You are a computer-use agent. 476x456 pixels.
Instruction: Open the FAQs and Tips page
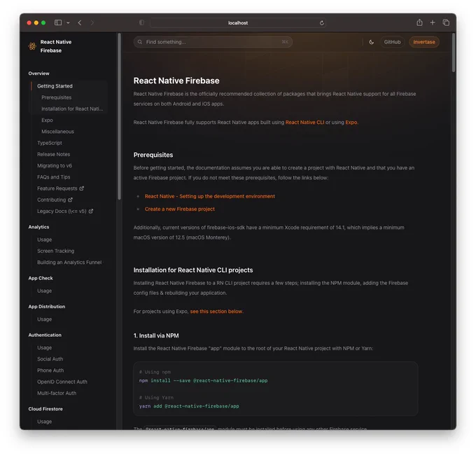click(x=54, y=177)
